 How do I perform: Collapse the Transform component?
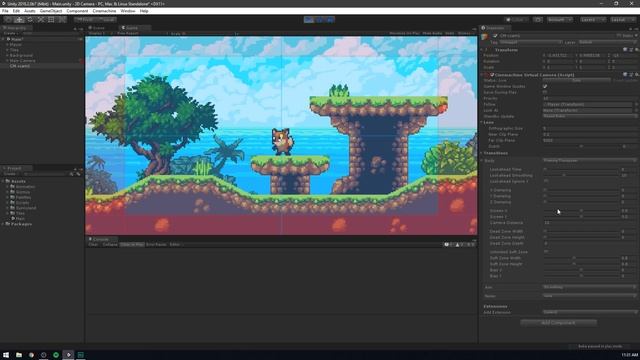[x=482, y=50]
